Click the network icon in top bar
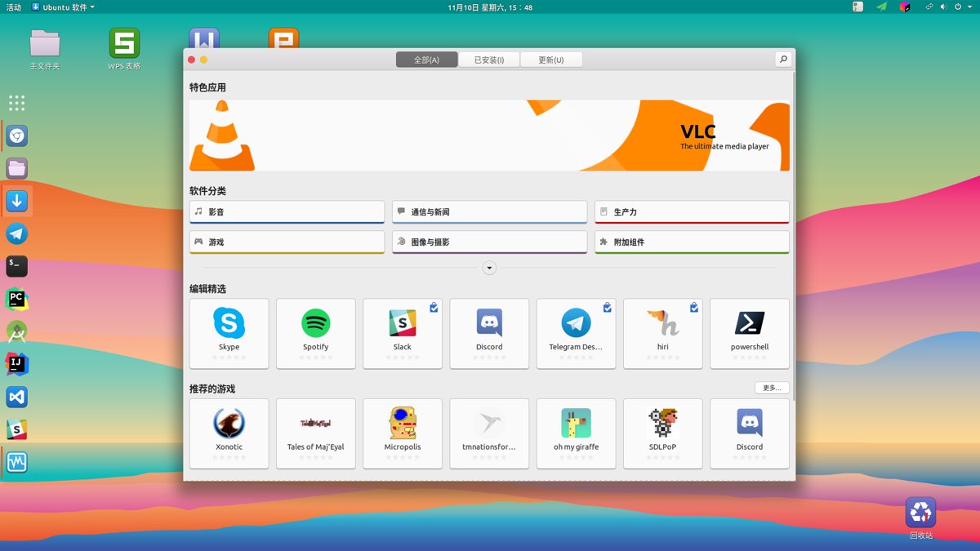Screen dimensions: 980x551 [x=929, y=7]
